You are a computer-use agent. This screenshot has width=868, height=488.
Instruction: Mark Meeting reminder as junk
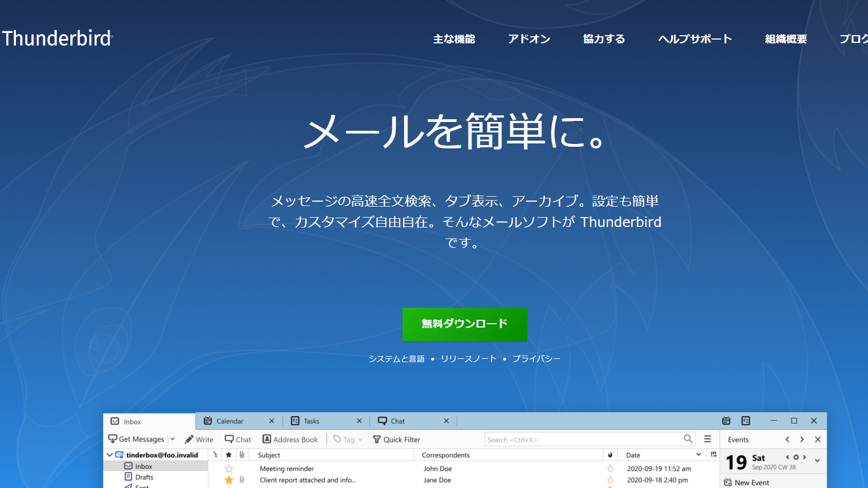(610, 469)
